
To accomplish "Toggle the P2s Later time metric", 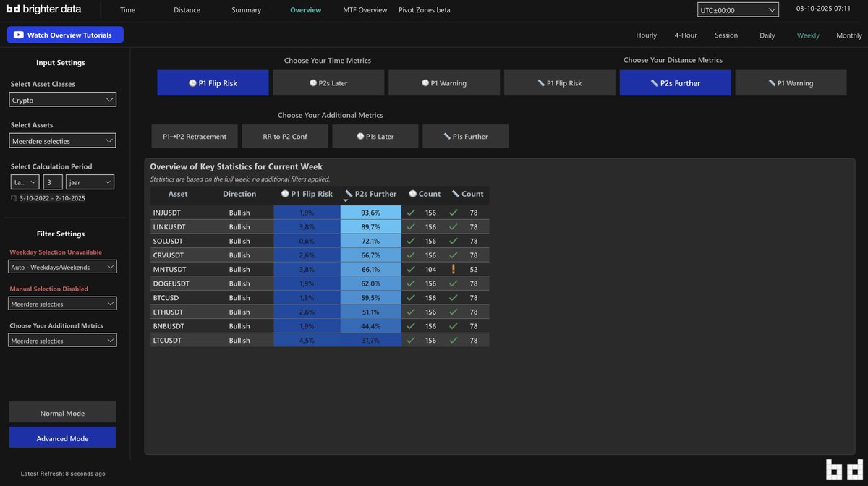I will 328,83.
